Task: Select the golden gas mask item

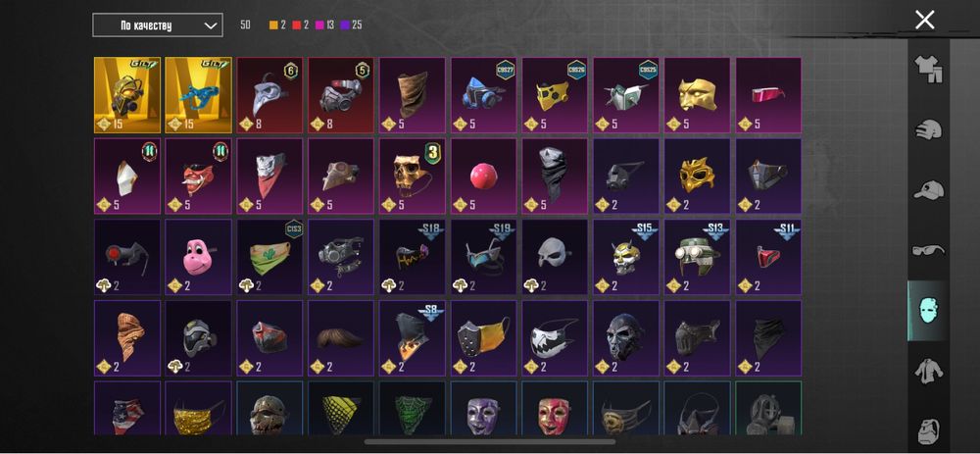Action: [x=127, y=95]
